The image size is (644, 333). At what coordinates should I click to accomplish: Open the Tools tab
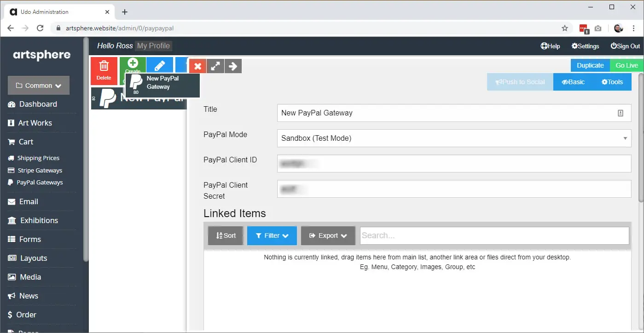click(612, 81)
